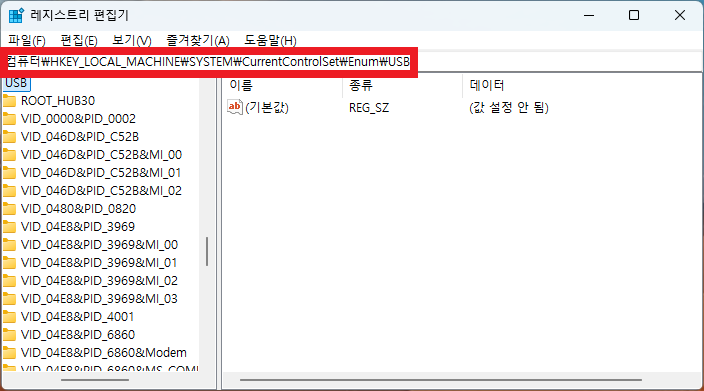The image size is (704, 391).
Task: Click folder icon of VID_04E8&PID_3969&MI_03
Action: click(x=9, y=298)
